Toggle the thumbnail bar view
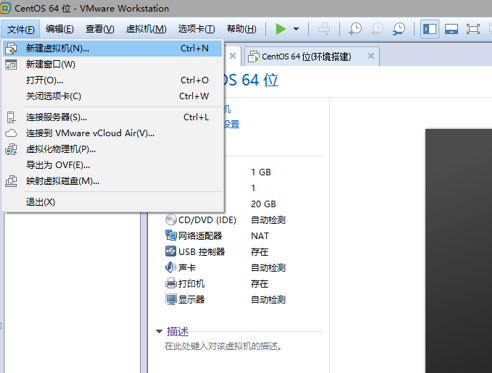Image resolution: width=492 pixels, height=373 pixels. (x=451, y=29)
